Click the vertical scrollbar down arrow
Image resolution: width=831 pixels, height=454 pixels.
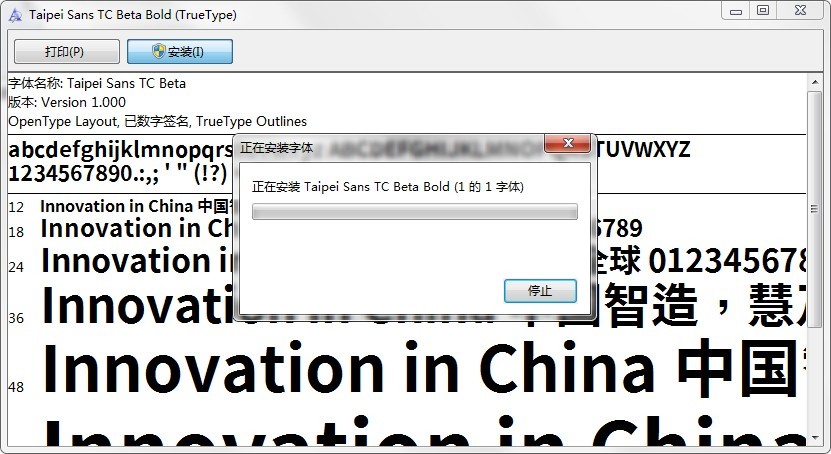click(815, 439)
